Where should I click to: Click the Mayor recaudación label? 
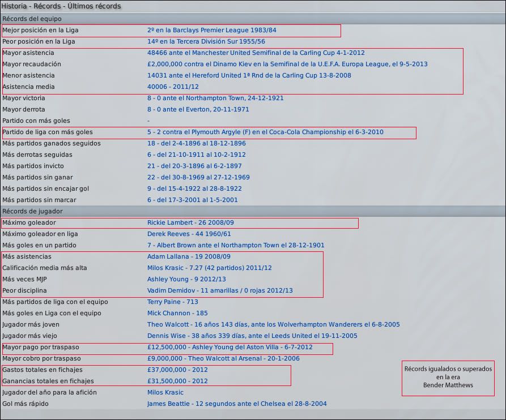click(32, 64)
